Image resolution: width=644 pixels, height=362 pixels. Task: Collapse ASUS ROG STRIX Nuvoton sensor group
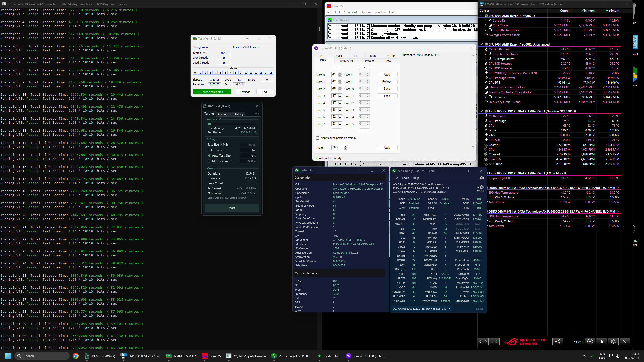coord(481,111)
